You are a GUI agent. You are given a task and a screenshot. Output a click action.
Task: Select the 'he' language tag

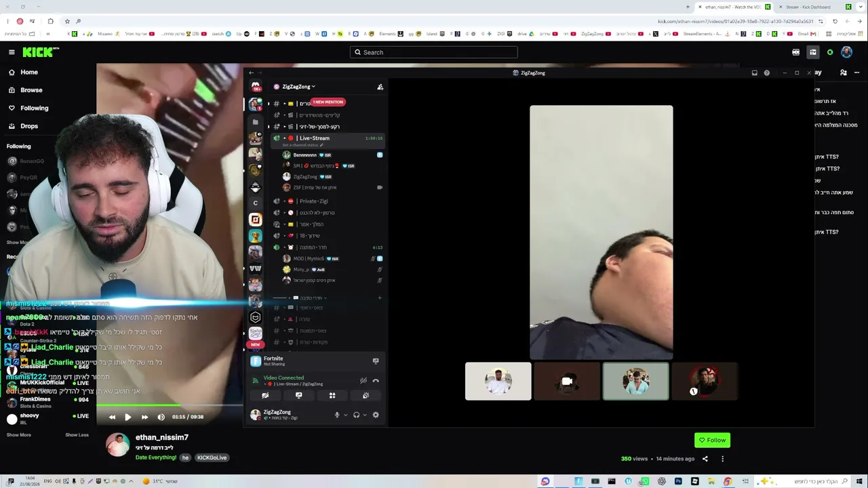[x=185, y=457]
